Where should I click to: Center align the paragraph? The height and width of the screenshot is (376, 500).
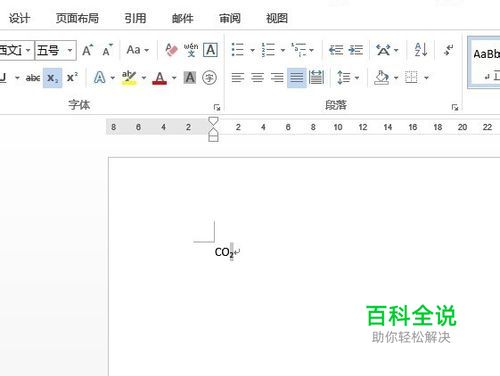[x=257, y=78]
